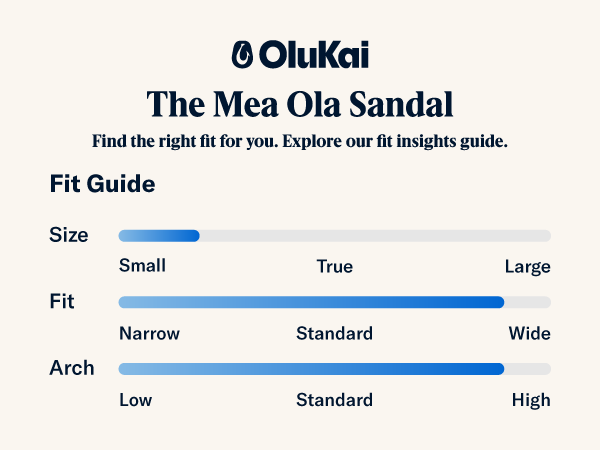Choose the Wide fit label
This screenshot has width=600, height=450.
coord(530,333)
